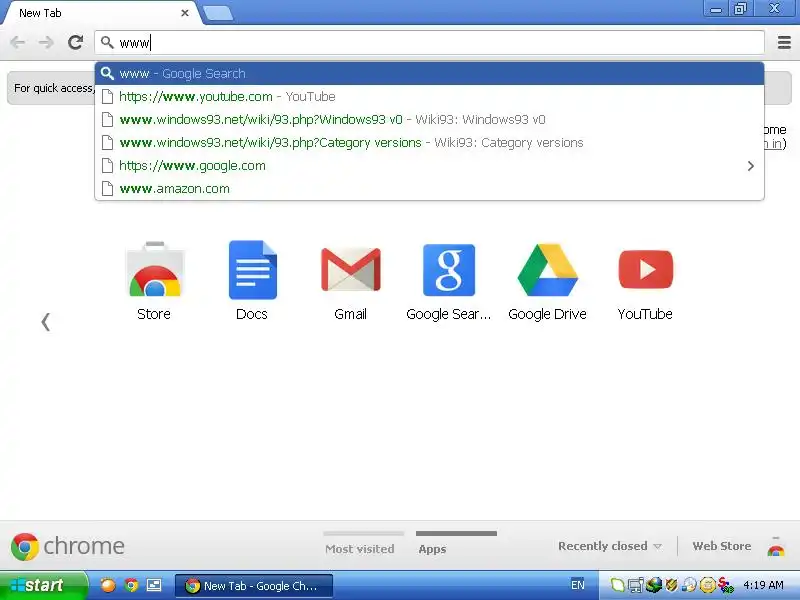The image size is (800, 600).
Task: Switch to the Most visited section
Action: pos(360,549)
